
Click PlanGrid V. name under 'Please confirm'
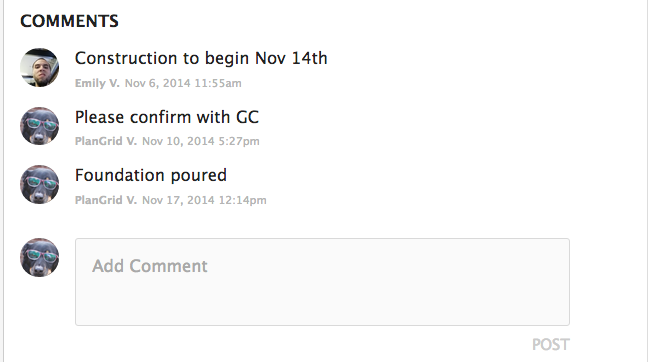(106, 141)
